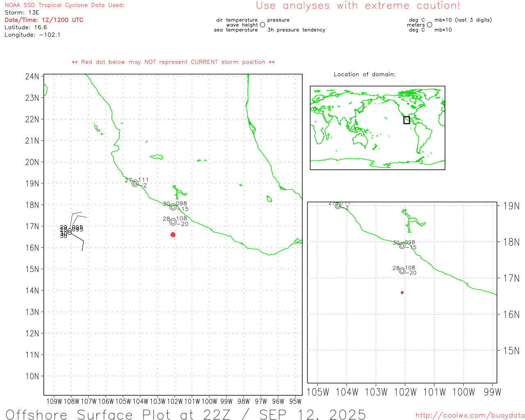Click the 28 108 station circle in inset map
This screenshot has height=420, width=525.
point(402,271)
